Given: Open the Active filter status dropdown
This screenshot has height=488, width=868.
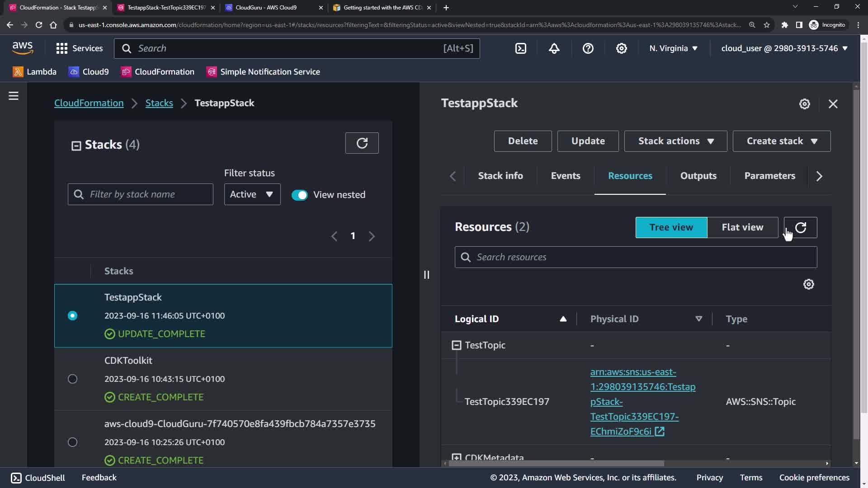Looking at the screenshot, I should (252, 194).
